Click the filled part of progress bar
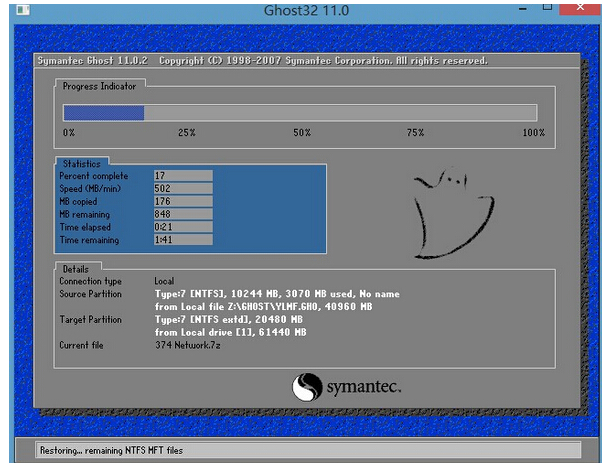Screen dimensions: 602x463 104,113
